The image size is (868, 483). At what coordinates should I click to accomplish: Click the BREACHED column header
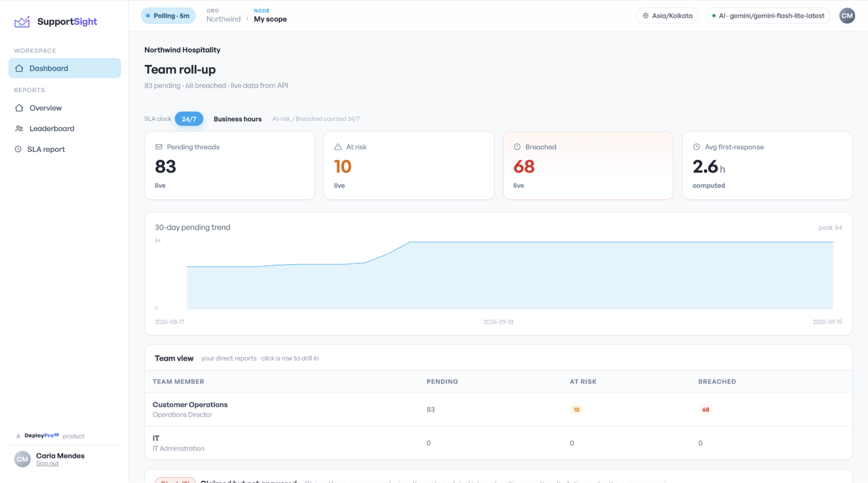[717, 381]
